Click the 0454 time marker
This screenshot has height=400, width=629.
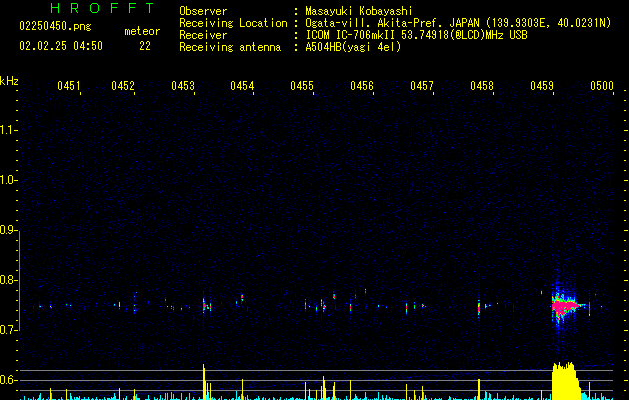tap(242, 86)
